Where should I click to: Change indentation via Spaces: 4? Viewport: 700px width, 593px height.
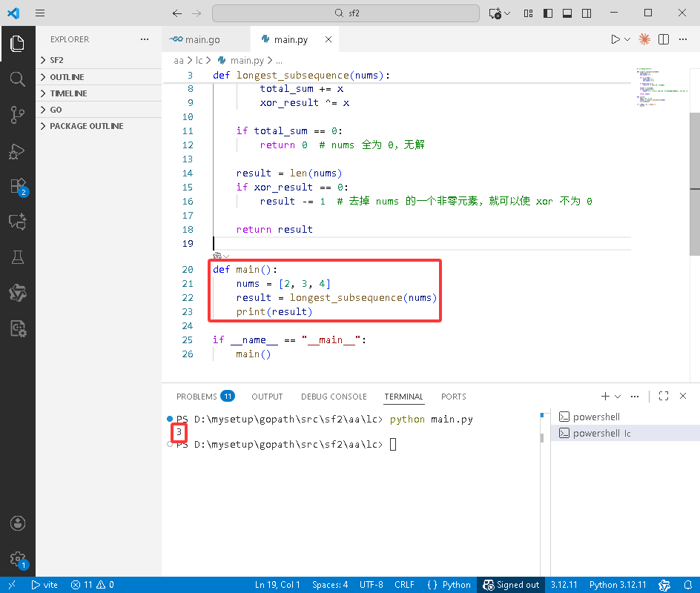pyautogui.click(x=330, y=585)
